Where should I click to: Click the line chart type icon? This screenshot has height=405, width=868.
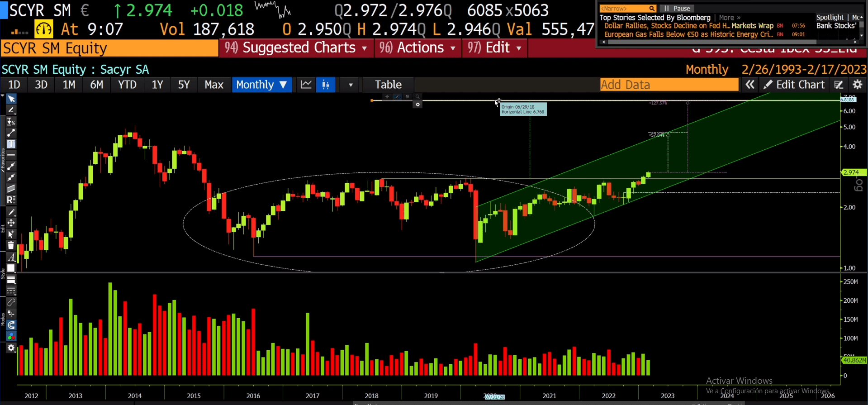[x=306, y=85]
